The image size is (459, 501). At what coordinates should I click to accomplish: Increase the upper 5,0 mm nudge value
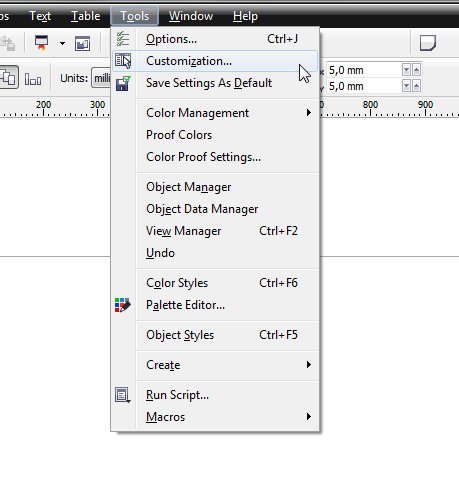pyautogui.click(x=416, y=70)
